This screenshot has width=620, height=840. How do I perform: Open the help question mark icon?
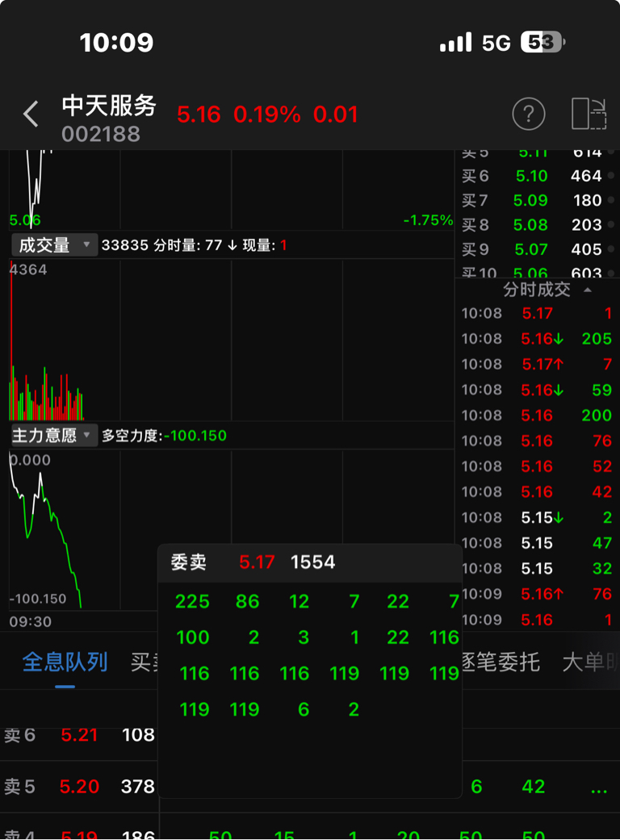[528, 114]
